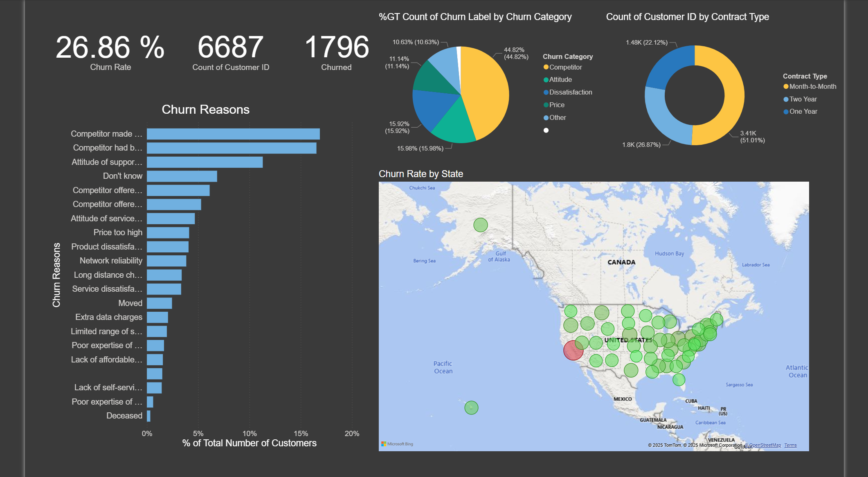Click the Price too high bar

[168, 233]
